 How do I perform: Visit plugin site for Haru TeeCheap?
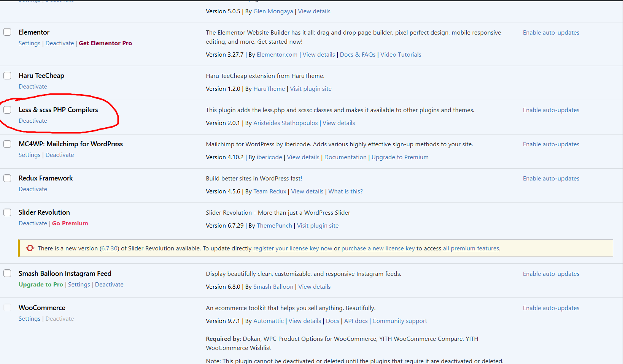311,89
